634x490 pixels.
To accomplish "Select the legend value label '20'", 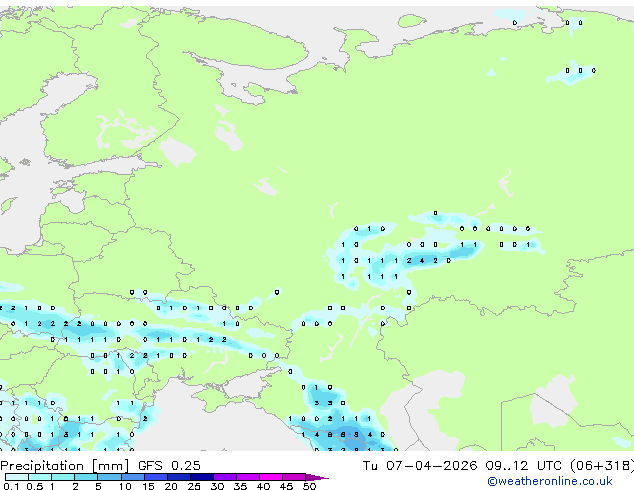I will 171,486.
